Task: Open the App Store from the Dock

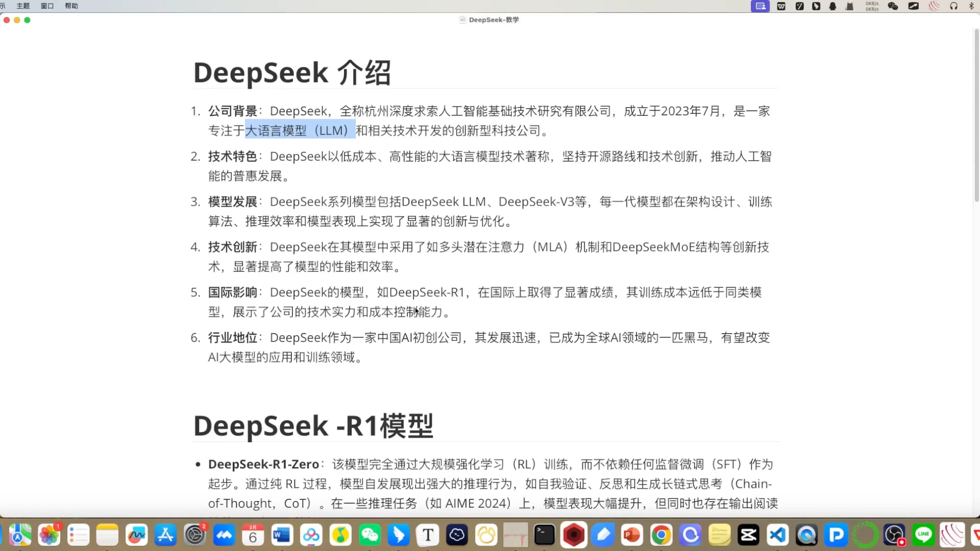Action: pos(165,535)
